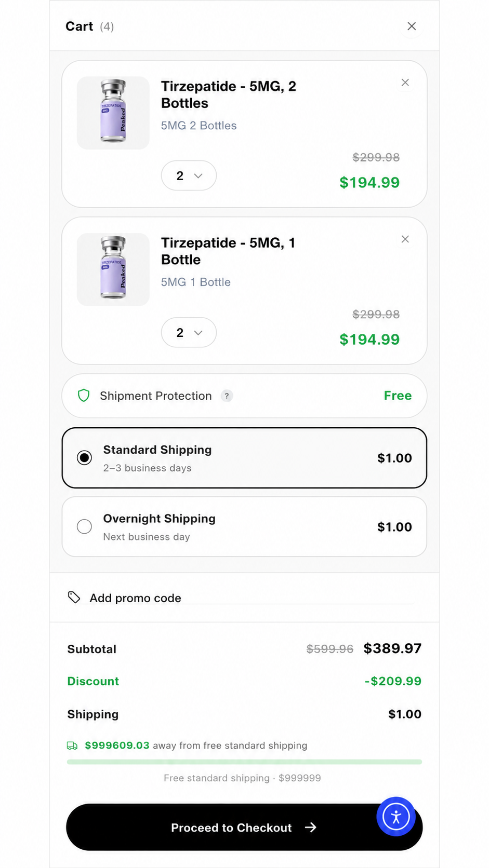
Task: Open the Tirzepatide - 5MG, 1 Bottle title link
Action: [228, 251]
